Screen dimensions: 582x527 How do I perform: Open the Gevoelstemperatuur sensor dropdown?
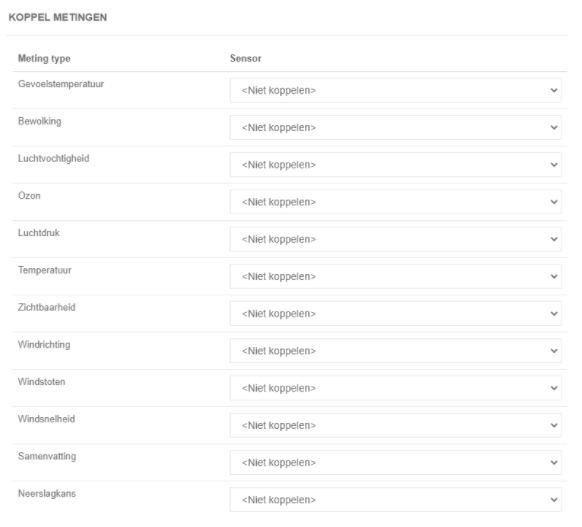click(396, 90)
